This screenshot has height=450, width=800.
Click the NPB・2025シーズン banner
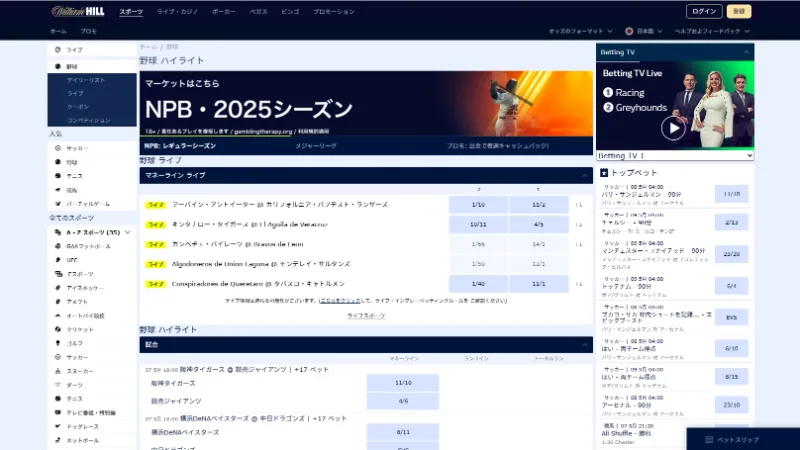point(366,104)
